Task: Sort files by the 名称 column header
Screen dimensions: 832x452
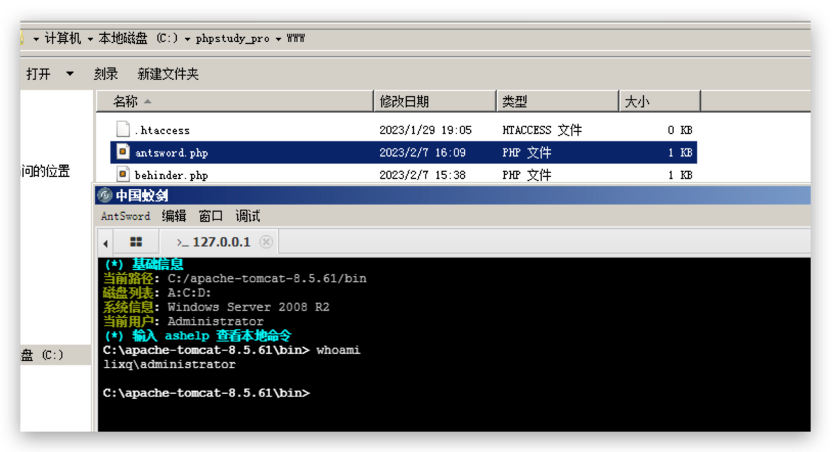Action: [x=235, y=101]
